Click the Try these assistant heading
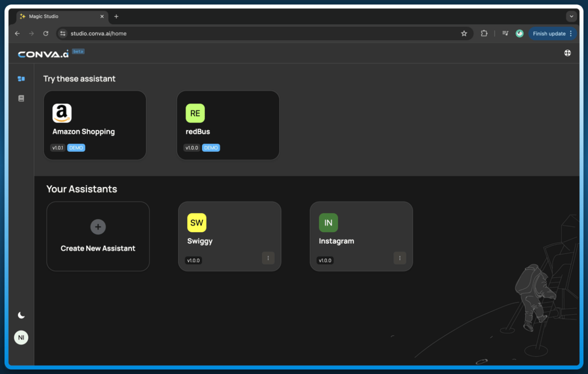The width and height of the screenshot is (588, 374). (x=80, y=79)
